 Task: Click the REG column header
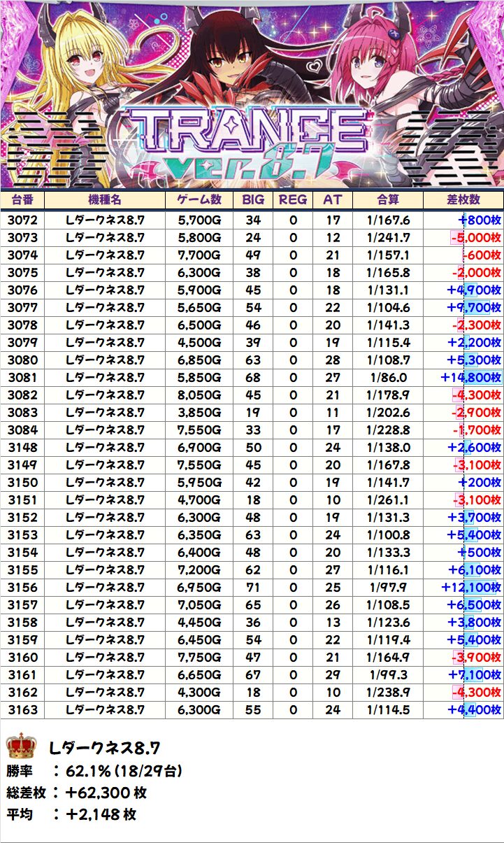coord(292,199)
